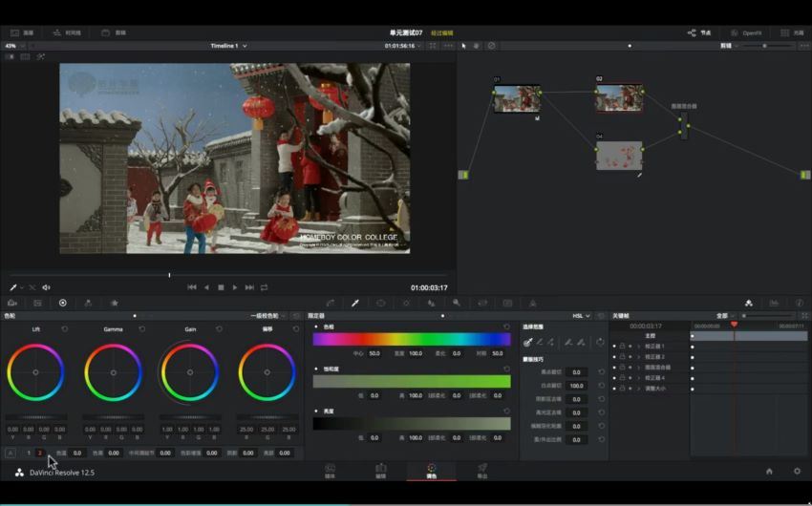Open the Information palette

799,304
